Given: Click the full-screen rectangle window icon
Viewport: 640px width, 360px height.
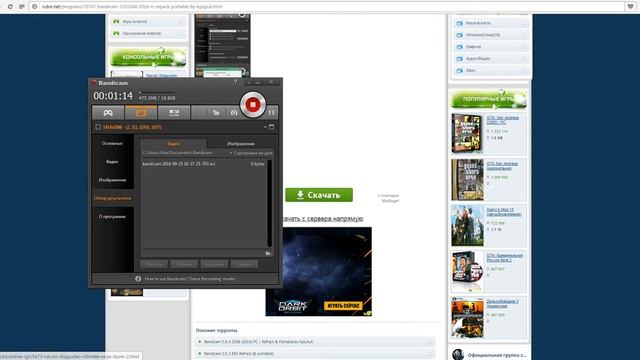Looking at the screenshot, I should pos(271,127).
